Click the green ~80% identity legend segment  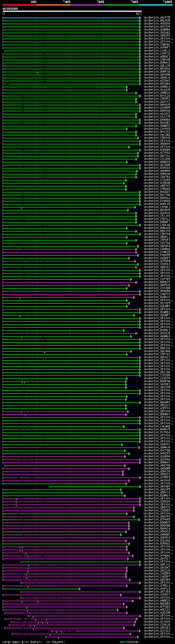121,5
